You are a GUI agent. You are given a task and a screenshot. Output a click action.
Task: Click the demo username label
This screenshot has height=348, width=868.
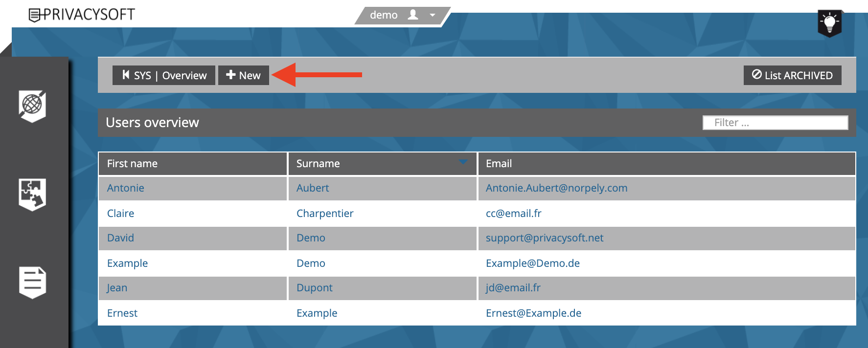pos(384,15)
